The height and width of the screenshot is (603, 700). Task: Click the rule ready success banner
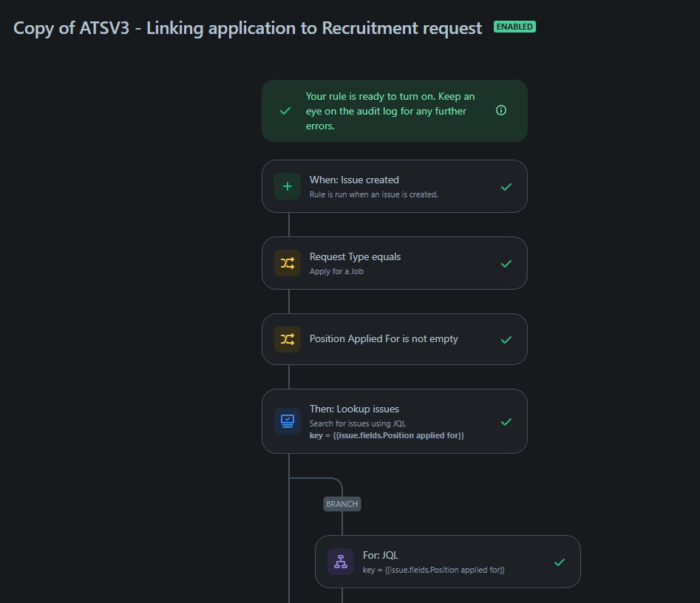tap(395, 111)
